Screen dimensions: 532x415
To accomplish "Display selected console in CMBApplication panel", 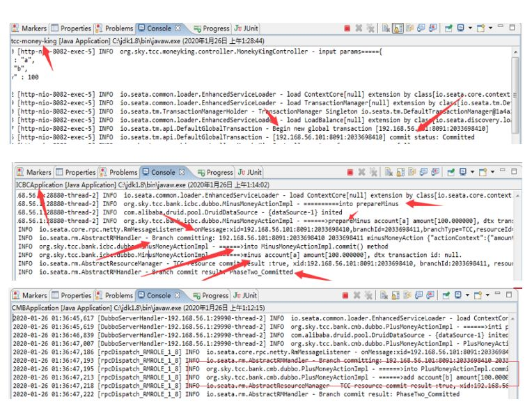I will click(457, 295).
